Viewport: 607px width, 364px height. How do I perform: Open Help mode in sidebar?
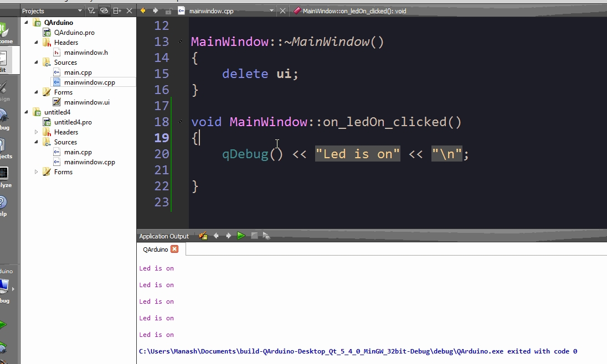pyautogui.click(x=4, y=205)
